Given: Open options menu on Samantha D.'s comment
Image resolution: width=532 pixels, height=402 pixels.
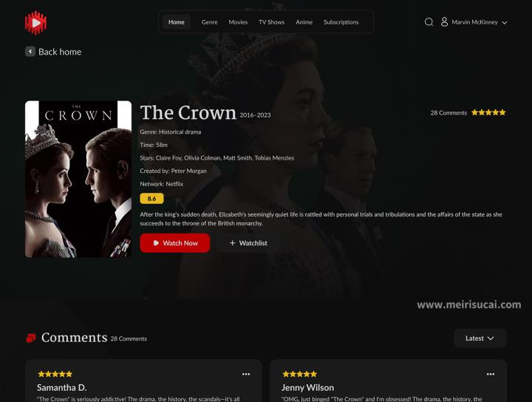Looking at the screenshot, I should pyautogui.click(x=246, y=374).
